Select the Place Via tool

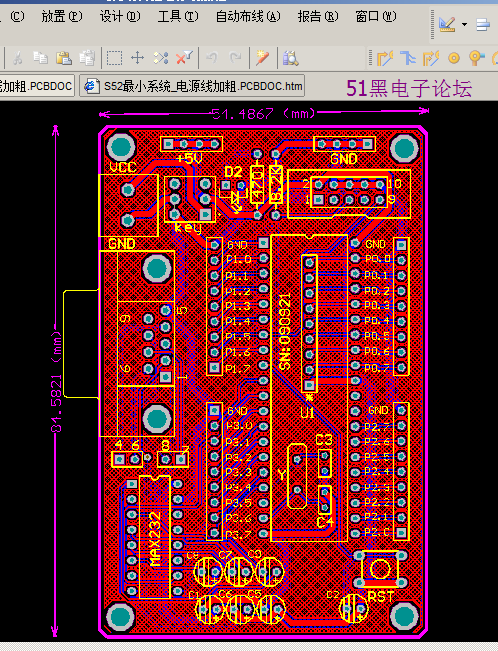click(x=476, y=58)
